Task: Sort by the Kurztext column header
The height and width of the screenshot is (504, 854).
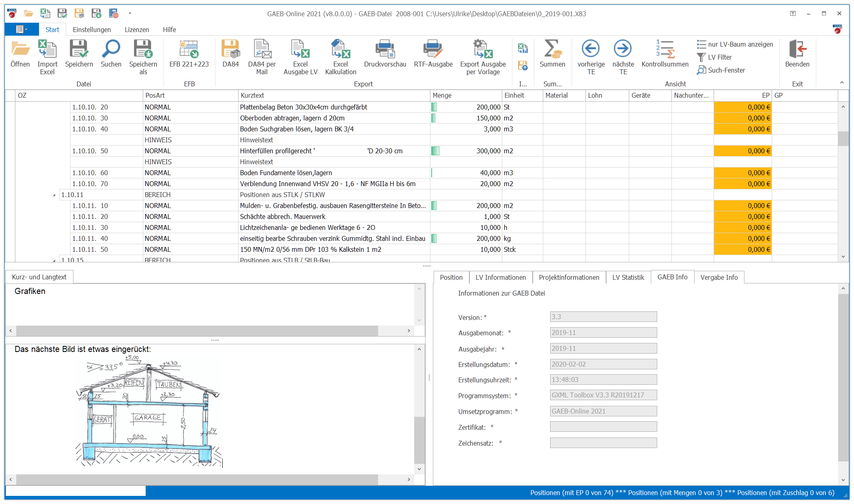Action: point(333,95)
